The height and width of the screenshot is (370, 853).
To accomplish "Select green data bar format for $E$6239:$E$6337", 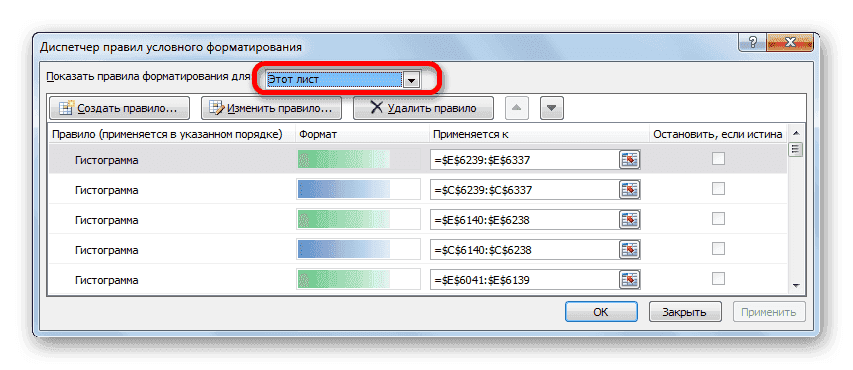I will [x=358, y=160].
